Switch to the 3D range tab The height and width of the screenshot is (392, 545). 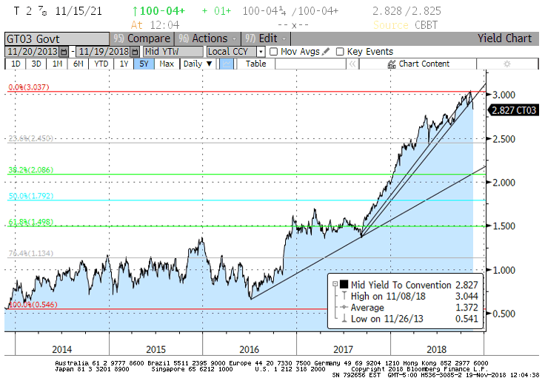[36, 64]
